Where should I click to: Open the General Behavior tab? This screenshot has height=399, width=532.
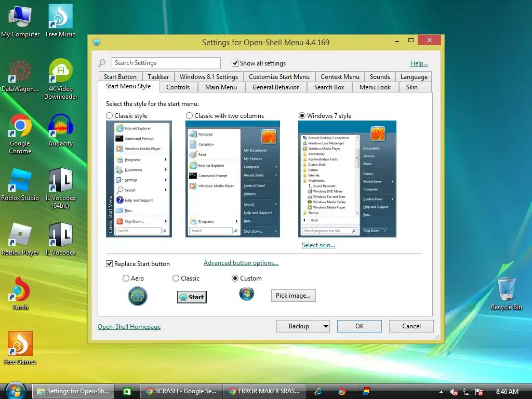click(x=275, y=87)
